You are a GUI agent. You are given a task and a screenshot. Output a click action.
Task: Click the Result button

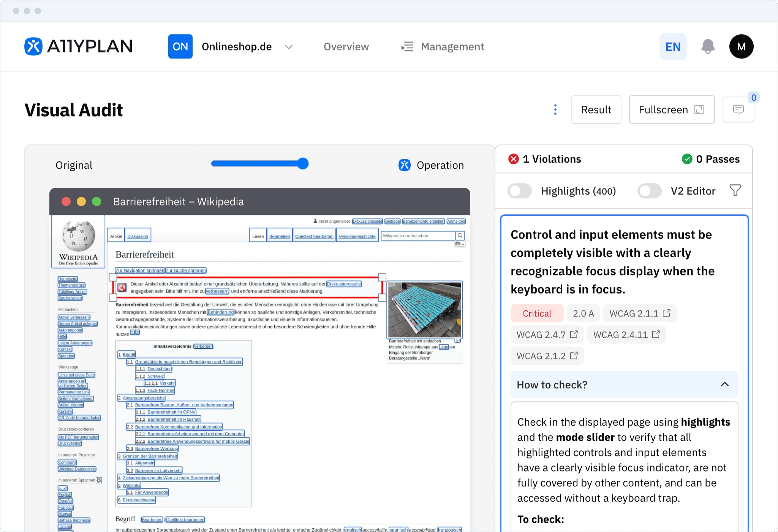coord(596,110)
